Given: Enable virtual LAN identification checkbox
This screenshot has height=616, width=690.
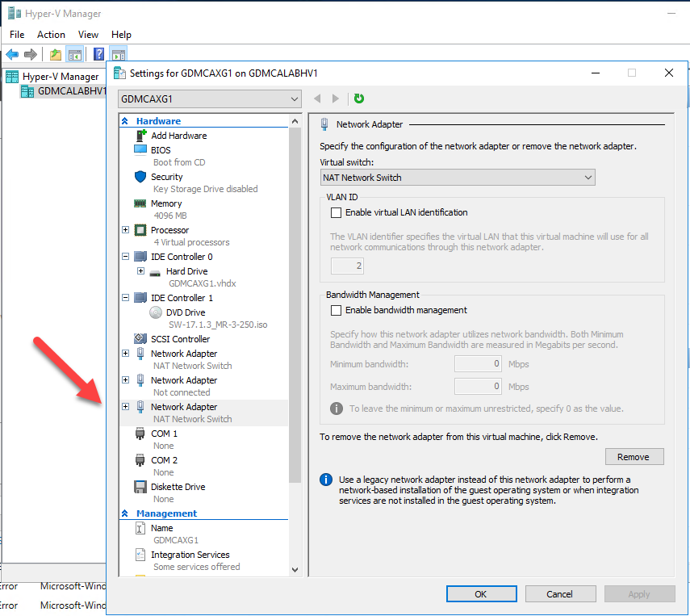Looking at the screenshot, I should (336, 212).
